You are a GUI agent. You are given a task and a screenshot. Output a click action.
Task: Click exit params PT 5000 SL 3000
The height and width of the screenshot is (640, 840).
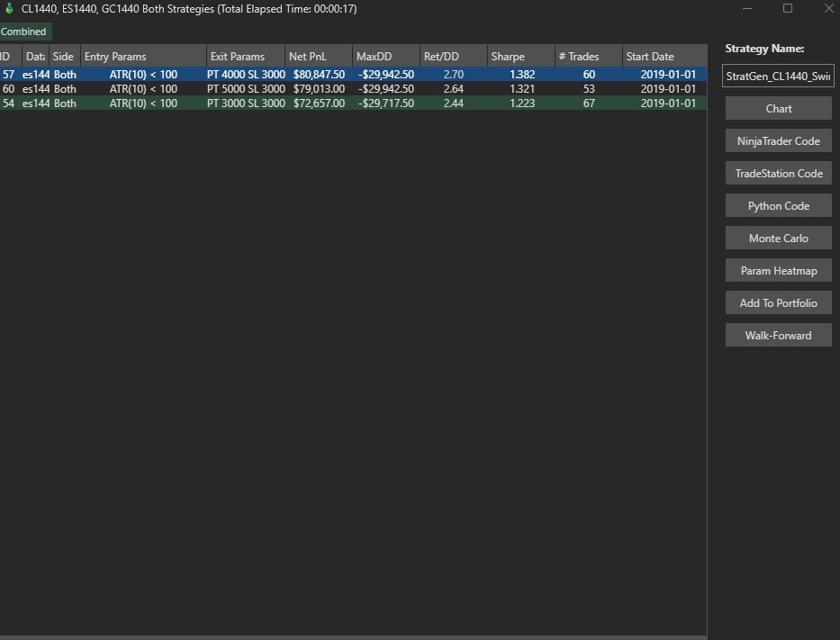pyautogui.click(x=246, y=89)
